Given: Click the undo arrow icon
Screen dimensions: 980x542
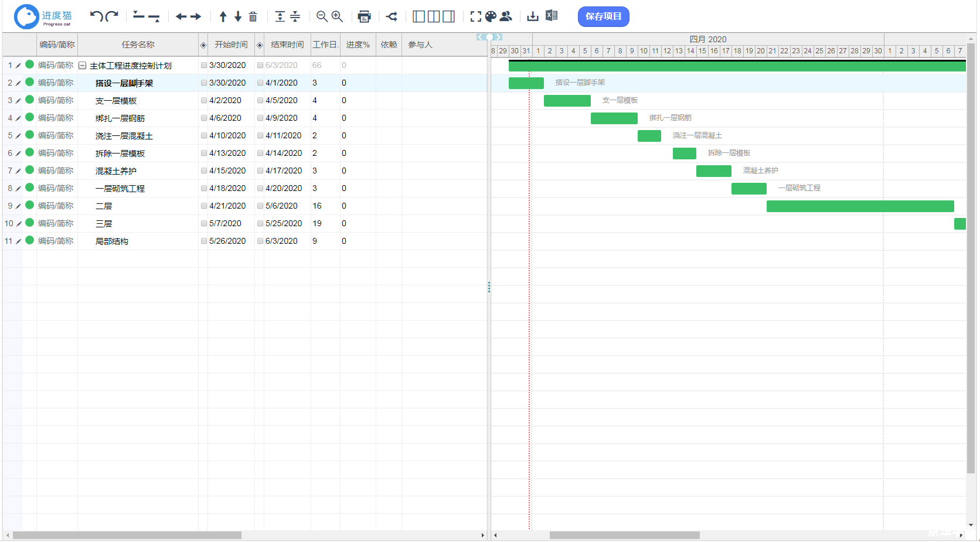Looking at the screenshot, I should pyautogui.click(x=96, y=16).
